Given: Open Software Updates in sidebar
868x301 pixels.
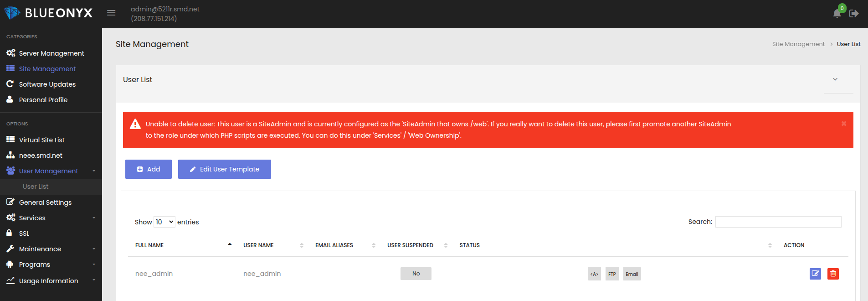Looking at the screenshot, I should [47, 84].
